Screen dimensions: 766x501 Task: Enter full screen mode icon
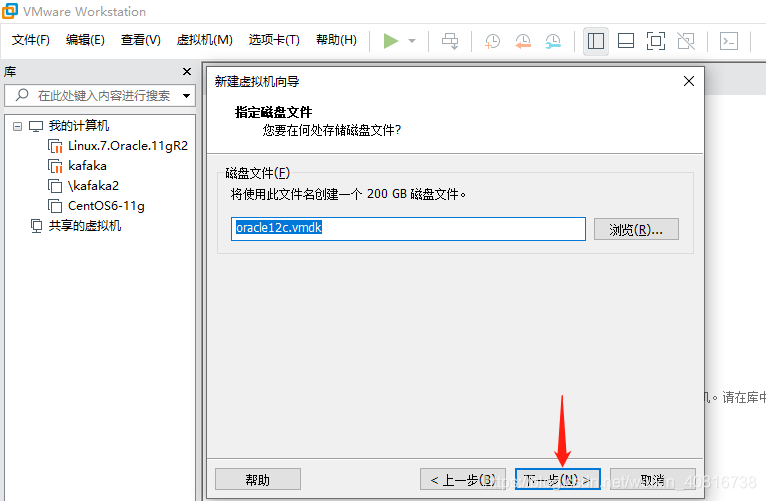[656, 41]
